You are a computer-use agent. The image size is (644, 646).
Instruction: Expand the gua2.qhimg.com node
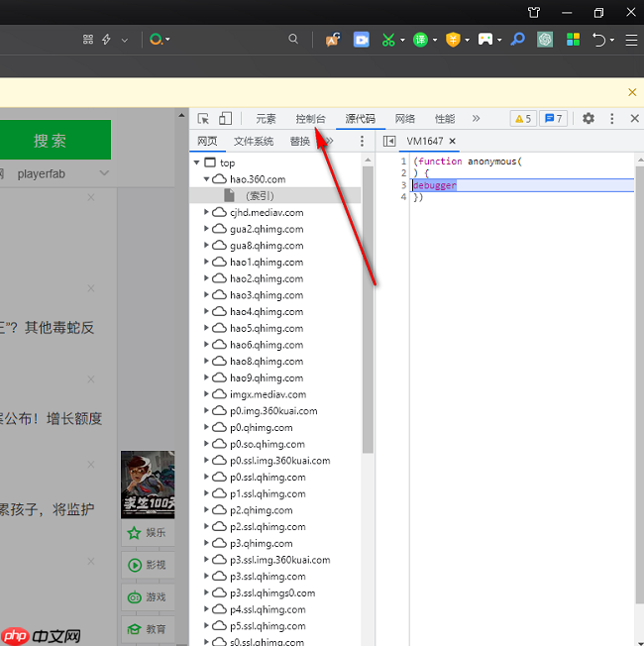point(206,229)
